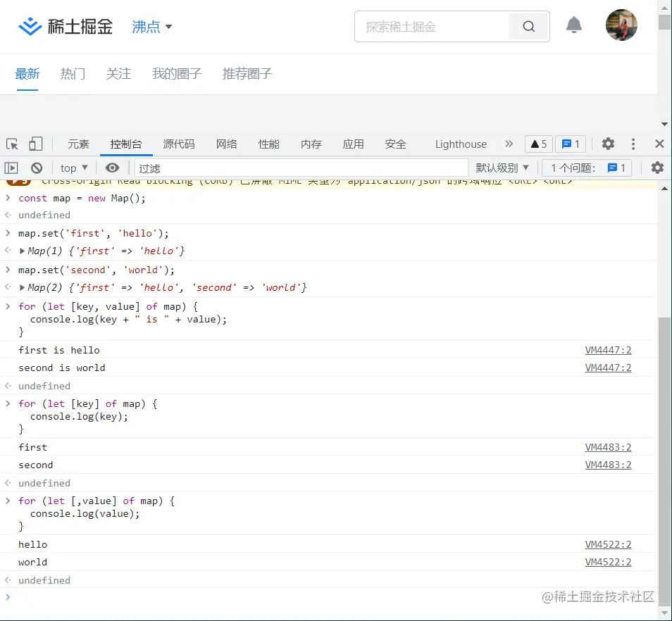This screenshot has height=621, width=672.
Task: Click the console scrollbar up arrow
Action: click(664, 189)
